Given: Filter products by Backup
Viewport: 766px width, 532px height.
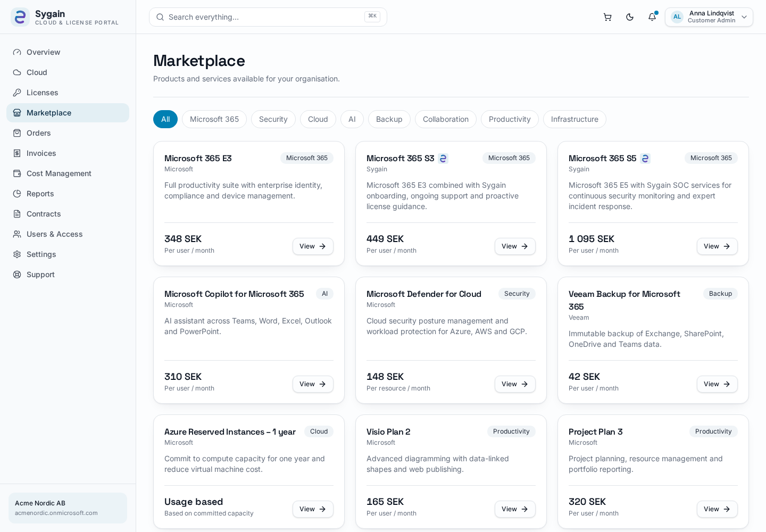Looking at the screenshot, I should tap(389, 119).
